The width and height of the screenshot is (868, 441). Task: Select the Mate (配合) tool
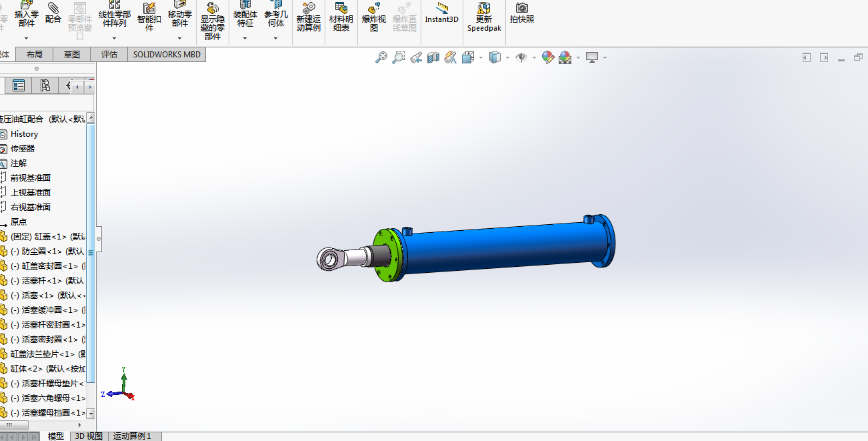53,13
